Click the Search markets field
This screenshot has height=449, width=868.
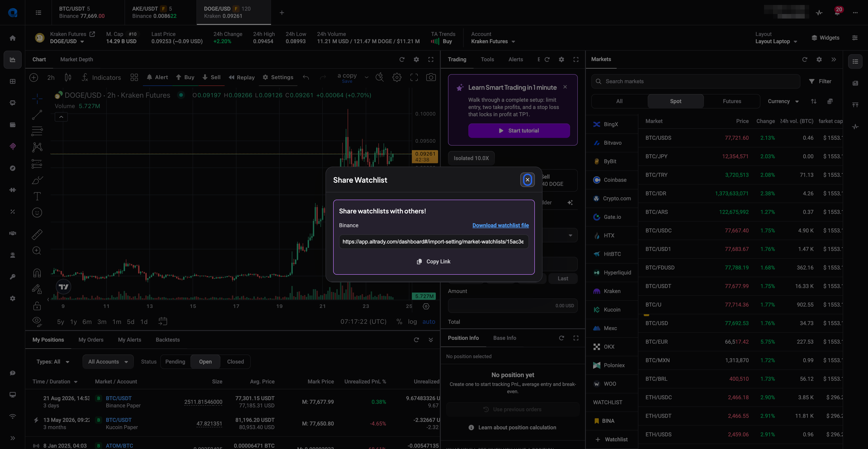696,82
